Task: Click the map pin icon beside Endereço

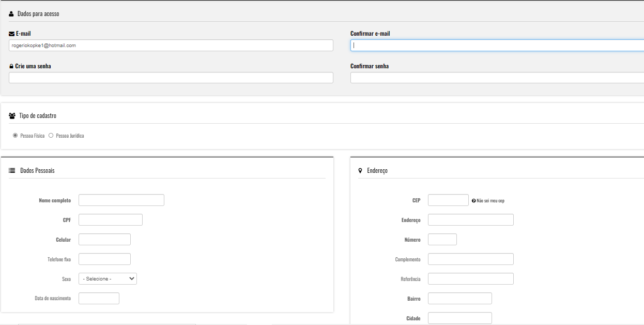Action: [360, 170]
